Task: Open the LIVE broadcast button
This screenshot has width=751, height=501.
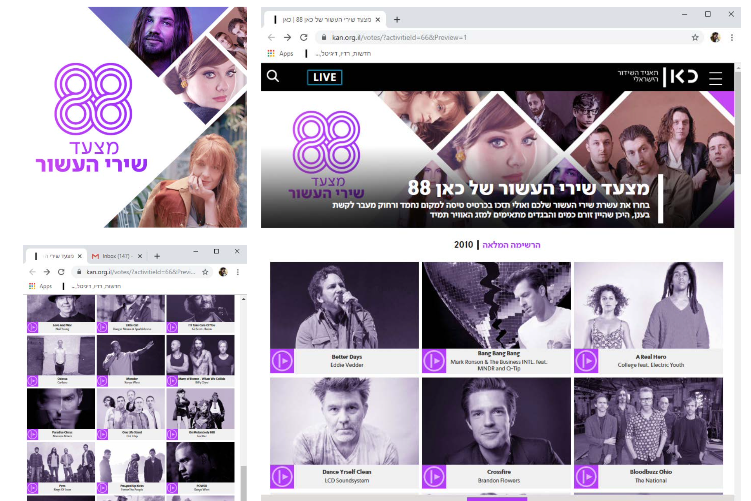Action: pos(325,77)
